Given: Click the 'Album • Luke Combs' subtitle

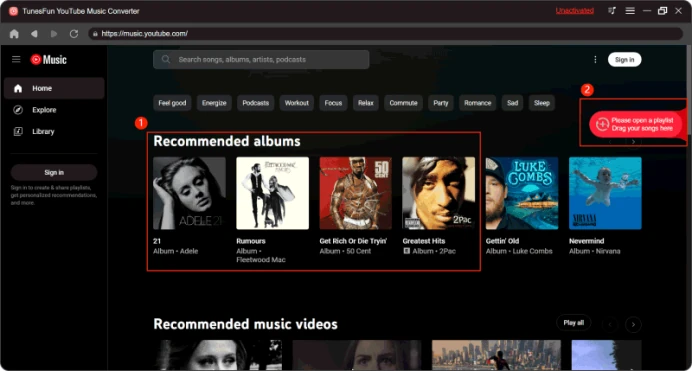Looking at the screenshot, I should 519,251.
